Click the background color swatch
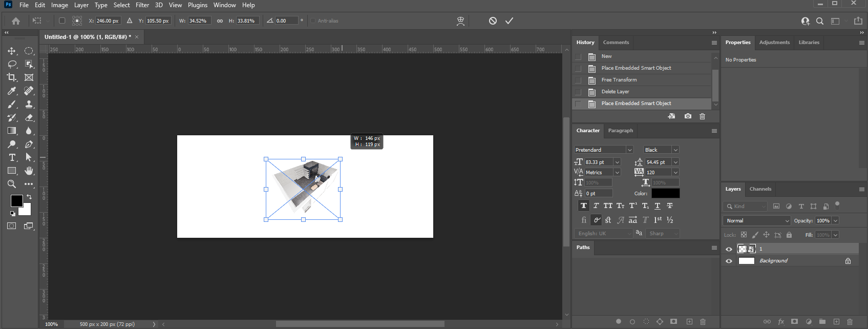Screen dimensions: 868x329 click(26, 210)
